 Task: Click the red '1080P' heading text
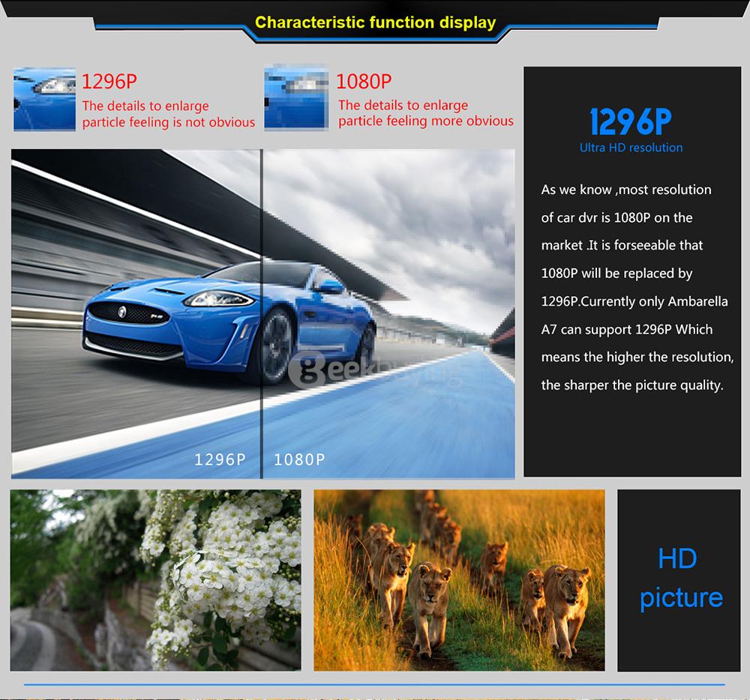tap(364, 82)
